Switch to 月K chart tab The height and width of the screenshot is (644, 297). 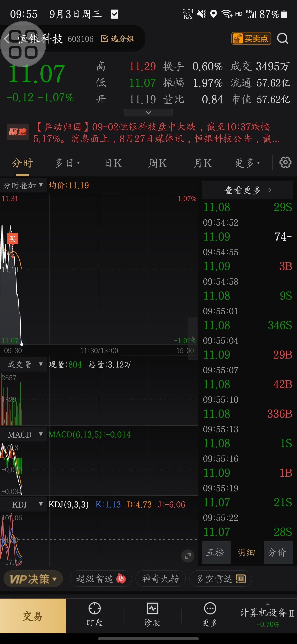[x=203, y=163]
